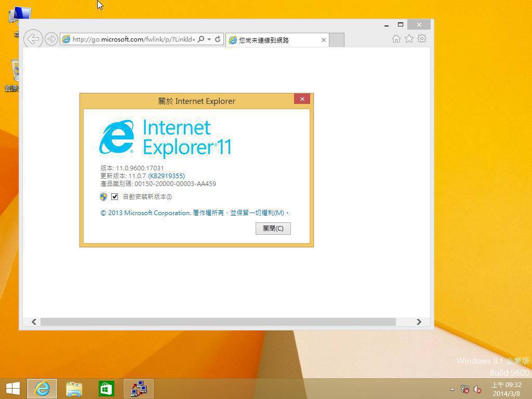Viewport: 532px width, 399px height.
Task: Click the browser Back arrow button
Action: pos(33,39)
